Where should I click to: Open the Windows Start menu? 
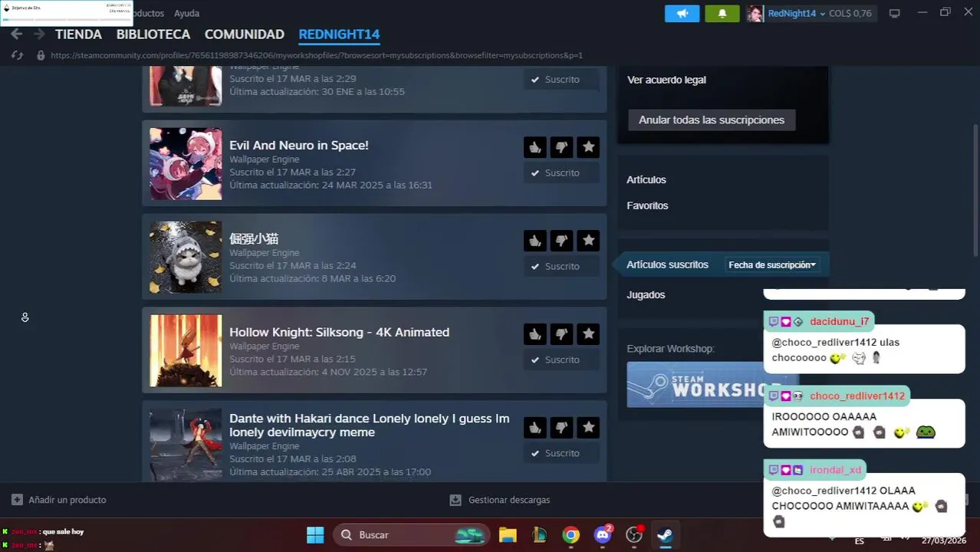314,534
